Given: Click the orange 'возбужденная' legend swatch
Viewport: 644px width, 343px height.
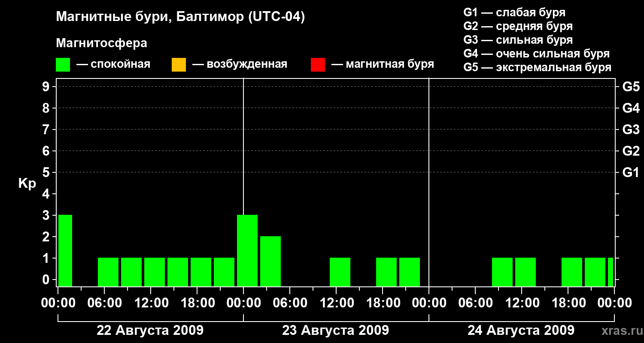Looking at the screenshot, I should click(x=179, y=65).
